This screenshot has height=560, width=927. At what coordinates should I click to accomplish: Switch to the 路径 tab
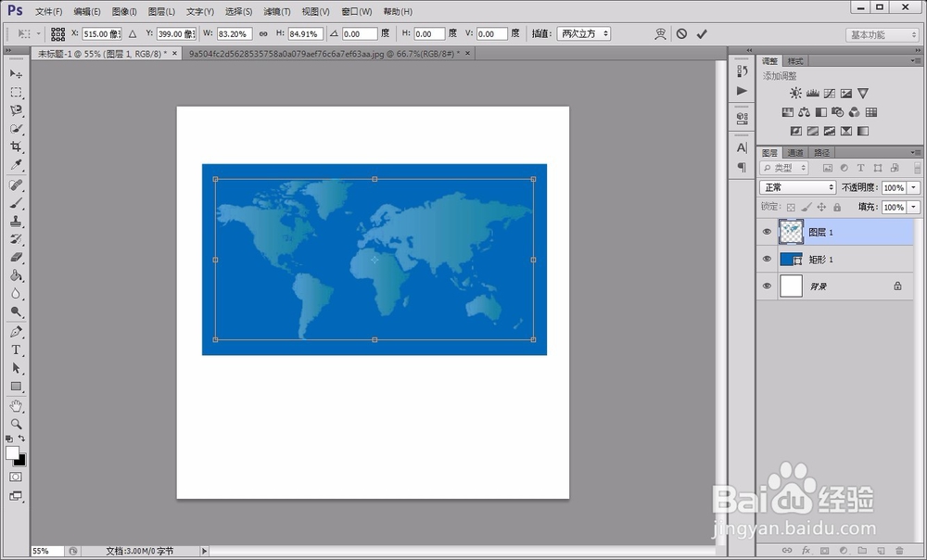coord(821,153)
